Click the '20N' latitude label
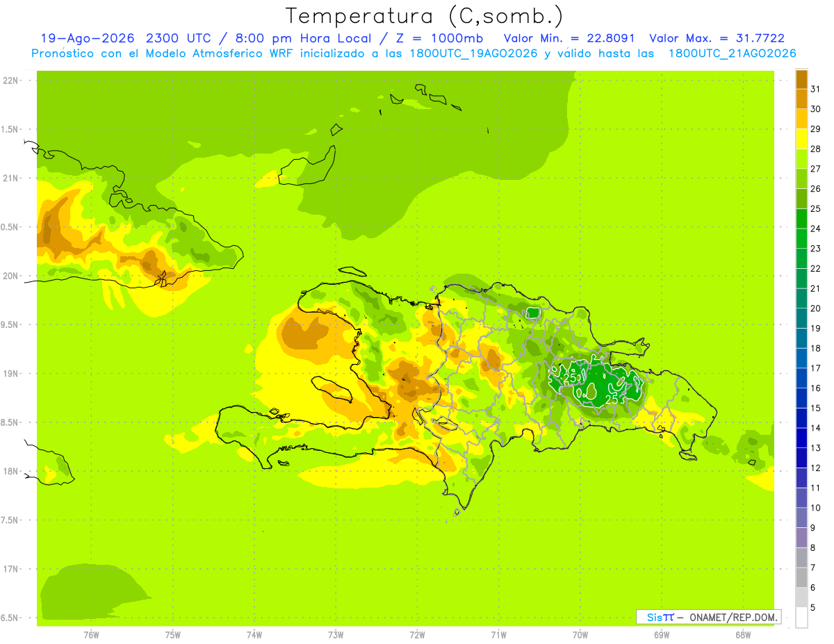 (11, 276)
